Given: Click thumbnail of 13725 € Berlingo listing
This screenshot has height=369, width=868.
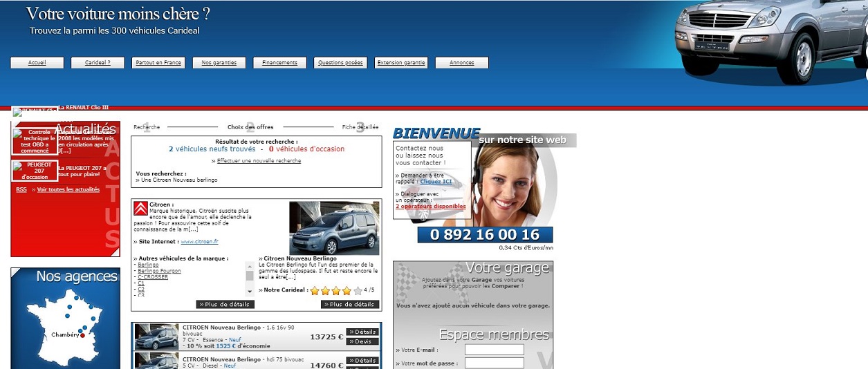Looking at the screenshot, I should [156, 337].
